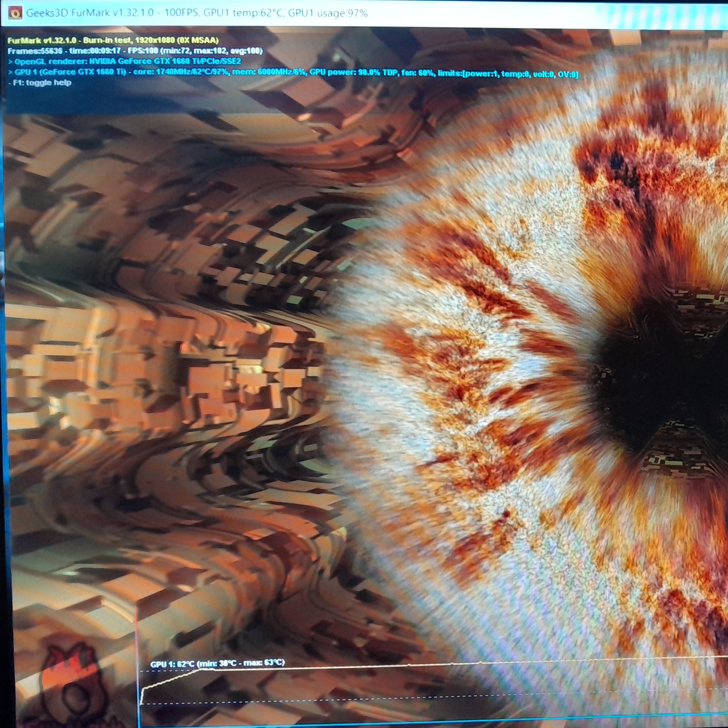This screenshot has height=728, width=728.
Task: Click the limits power/temp/volt readout
Action: click(x=507, y=73)
